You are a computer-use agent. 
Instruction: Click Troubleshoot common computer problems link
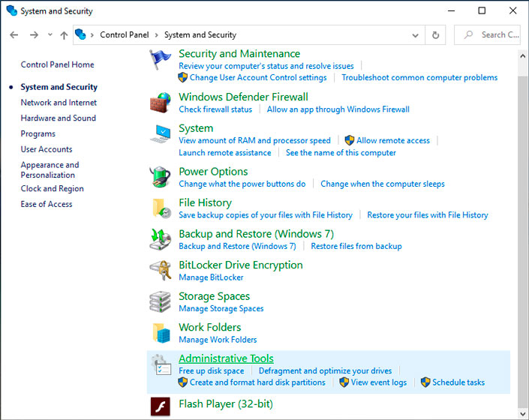point(419,77)
